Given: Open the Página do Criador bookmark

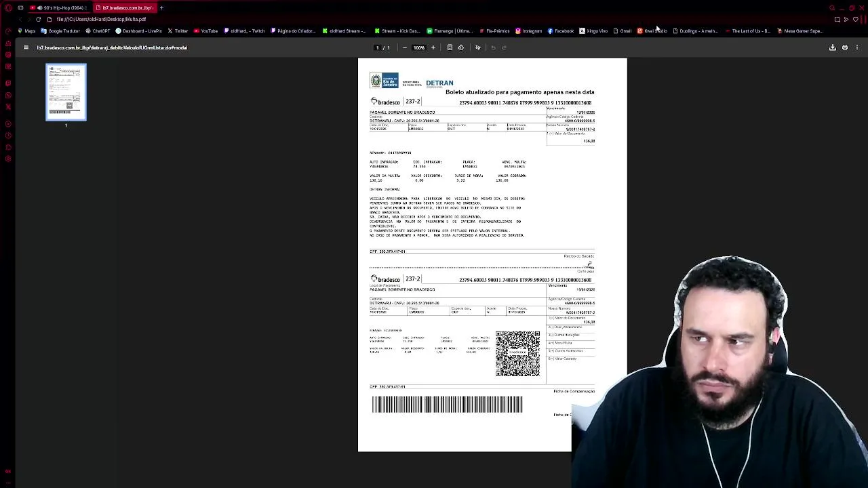Looking at the screenshot, I should pos(293,30).
